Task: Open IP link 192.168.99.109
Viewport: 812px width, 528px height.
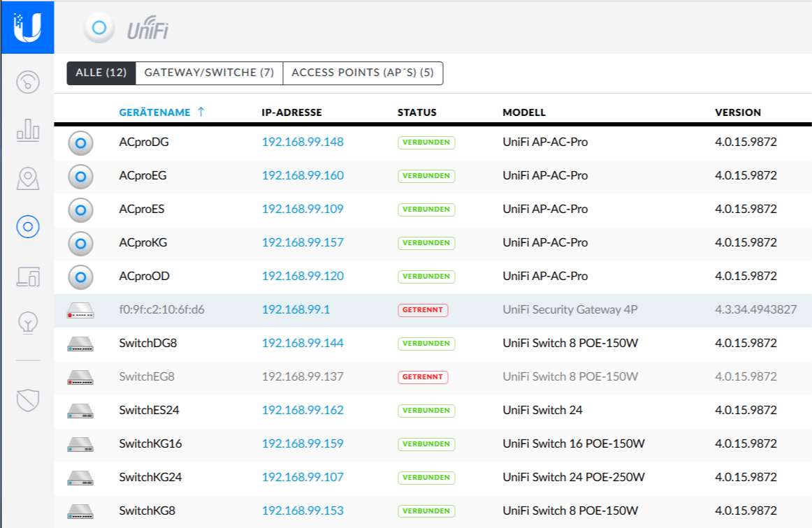Action: (x=303, y=209)
